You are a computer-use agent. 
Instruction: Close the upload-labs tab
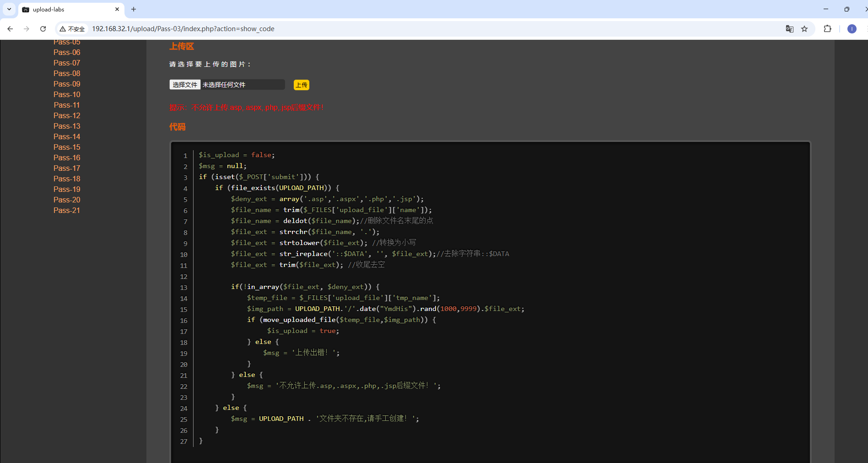click(117, 9)
